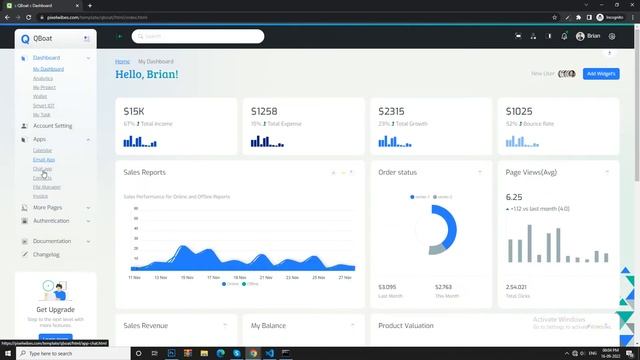This screenshot has height=360, width=640.
Task: Collapse the Dashboard menu chevron
Action: click(x=88, y=58)
